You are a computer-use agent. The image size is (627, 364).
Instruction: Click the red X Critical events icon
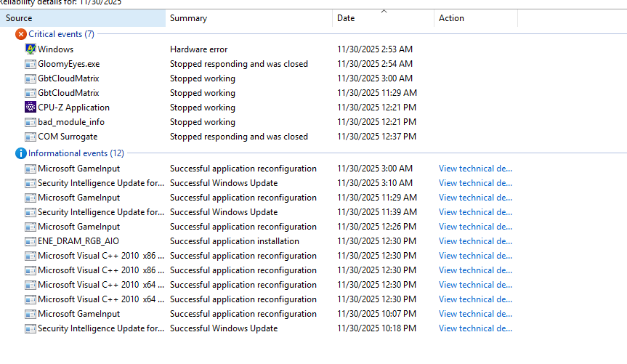(21, 34)
